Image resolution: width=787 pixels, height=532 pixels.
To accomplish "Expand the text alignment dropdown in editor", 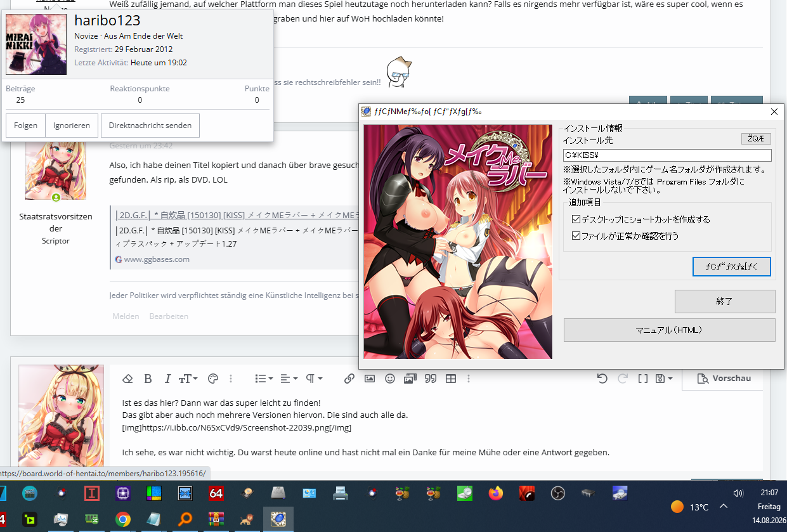I will (289, 379).
